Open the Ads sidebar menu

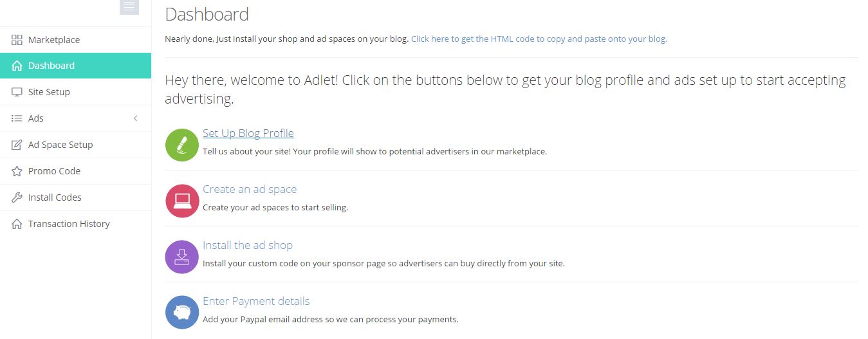coord(36,118)
